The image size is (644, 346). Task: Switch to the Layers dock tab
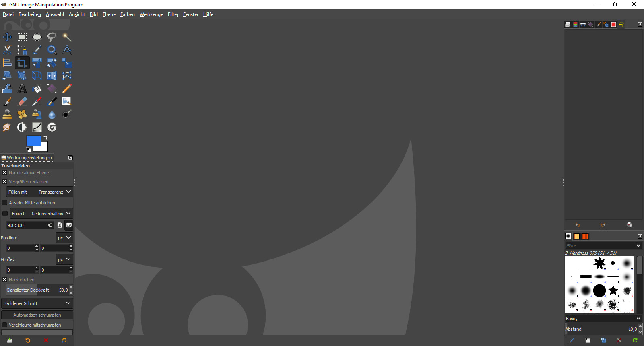click(568, 25)
